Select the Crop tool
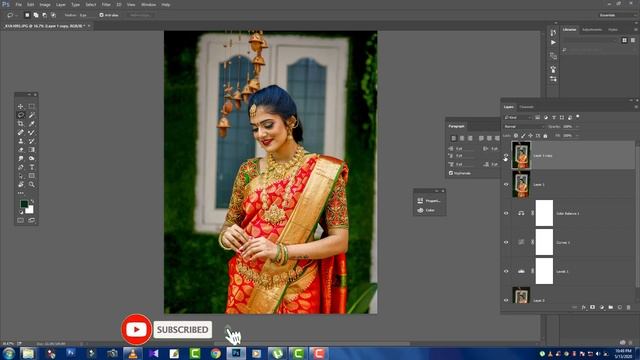The image size is (640, 360). pyautogui.click(x=20, y=124)
